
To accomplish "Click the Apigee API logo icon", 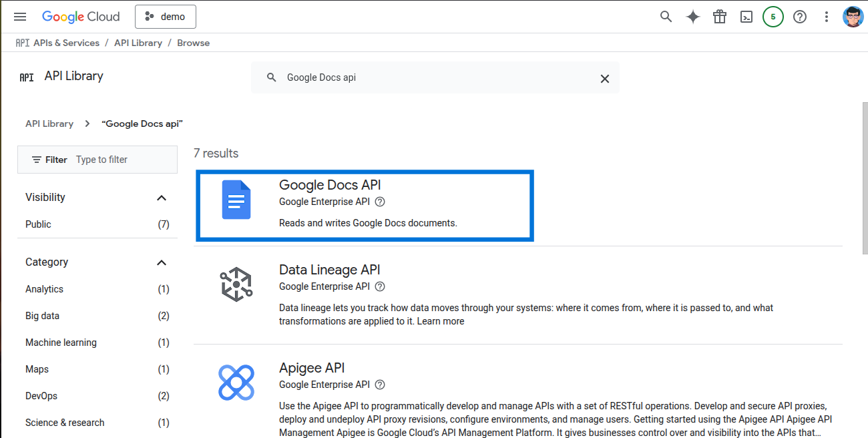I will click(236, 383).
